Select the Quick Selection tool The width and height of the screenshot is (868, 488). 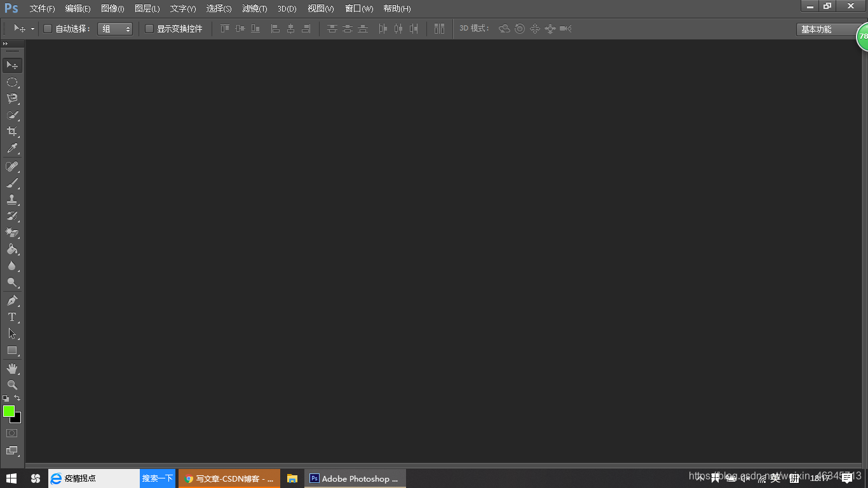(x=12, y=115)
